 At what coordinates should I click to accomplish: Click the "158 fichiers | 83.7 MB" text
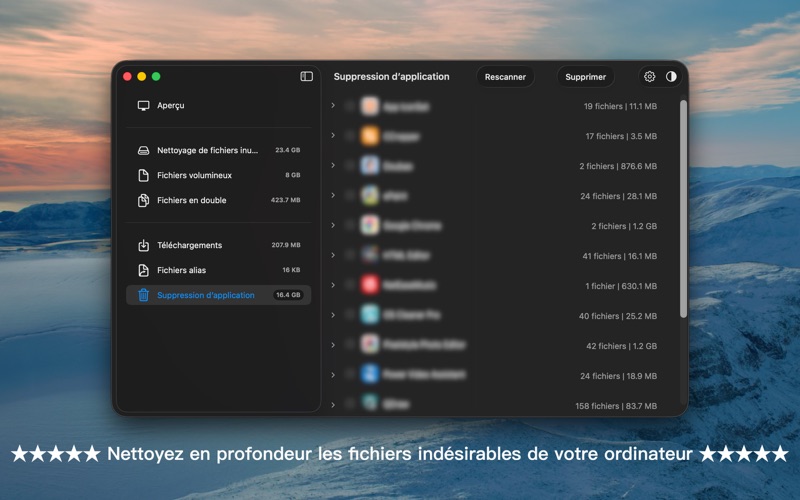point(616,406)
